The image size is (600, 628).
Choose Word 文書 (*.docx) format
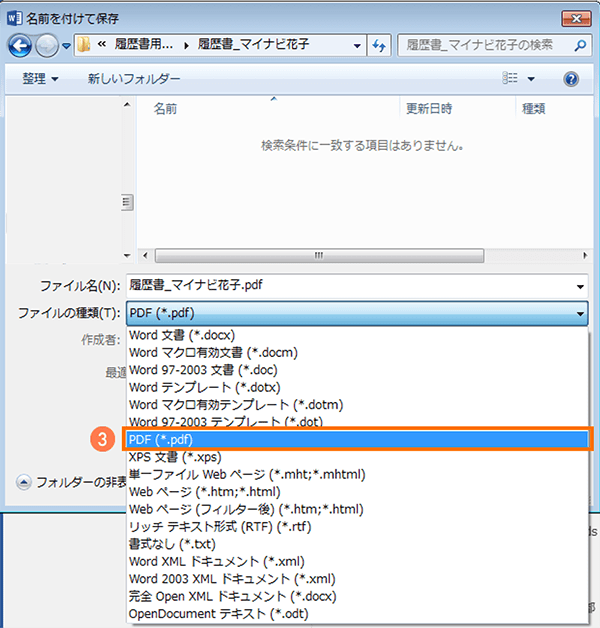click(x=182, y=335)
